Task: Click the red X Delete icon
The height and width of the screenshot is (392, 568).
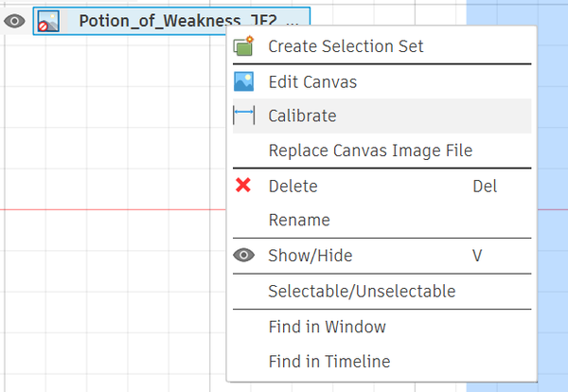Action: click(x=243, y=185)
